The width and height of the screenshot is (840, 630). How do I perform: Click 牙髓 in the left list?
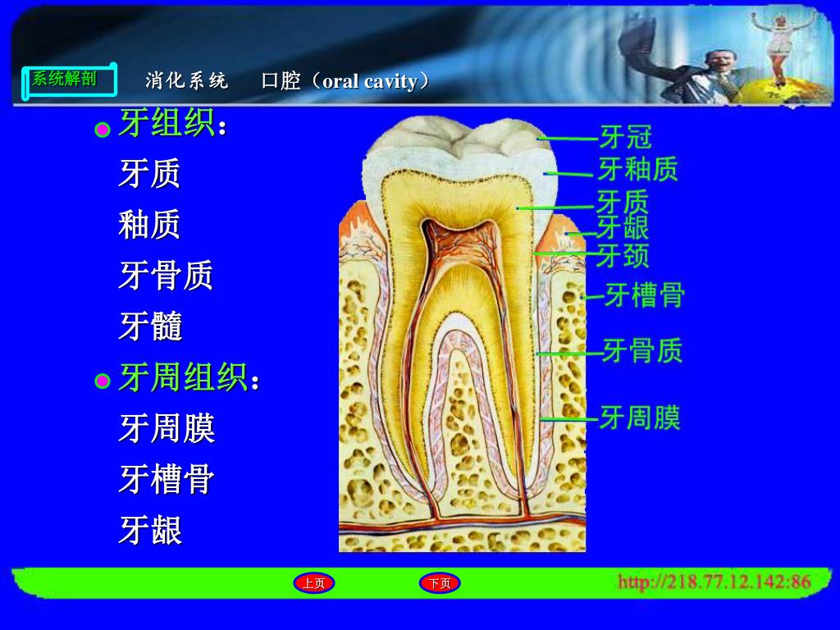point(151,326)
